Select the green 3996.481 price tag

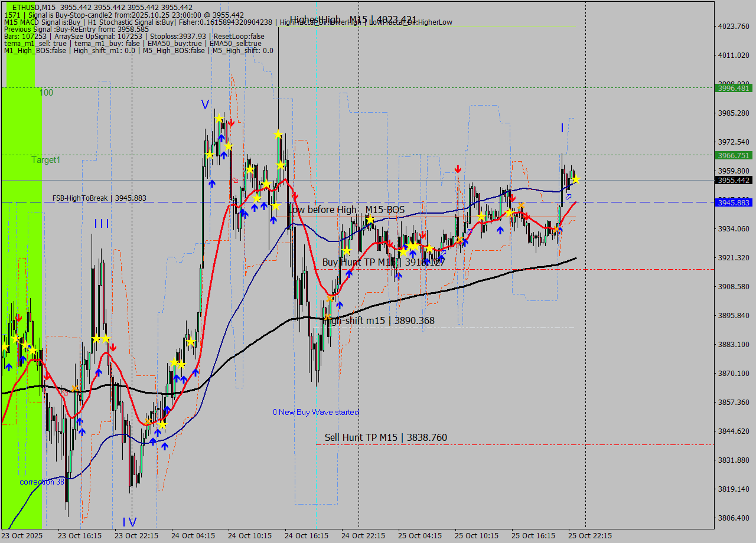tap(734, 88)
